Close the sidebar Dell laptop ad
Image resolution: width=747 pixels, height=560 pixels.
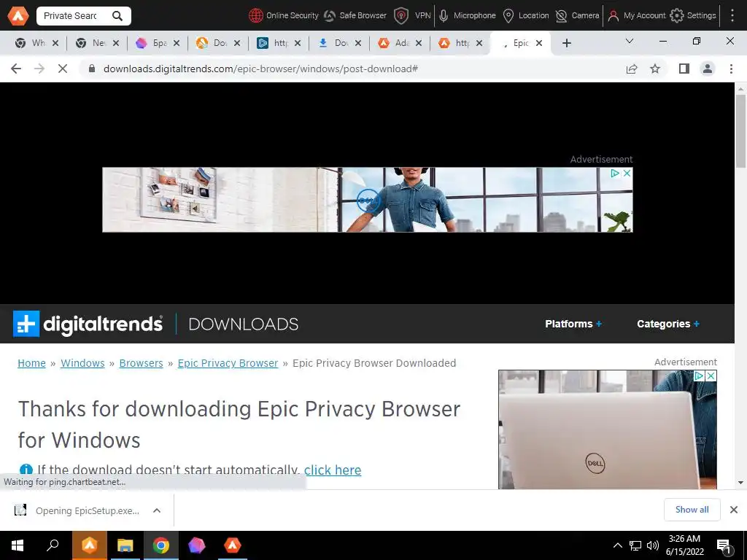pos(711,376)
